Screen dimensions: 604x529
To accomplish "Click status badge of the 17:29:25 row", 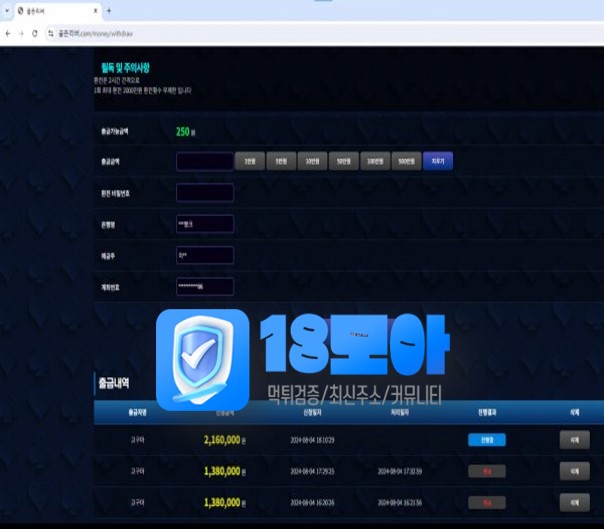I will pos(487,471).
